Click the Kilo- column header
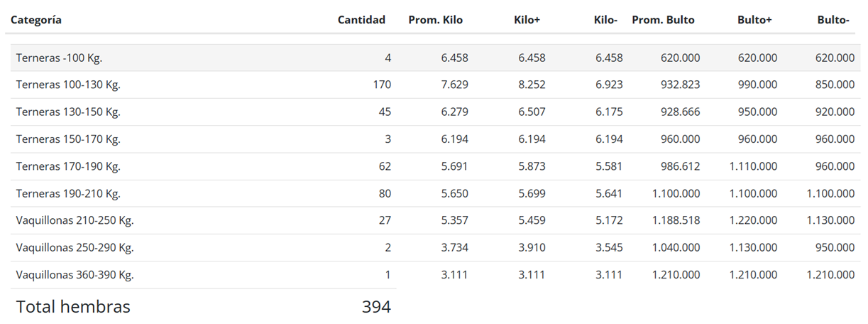 point(605,20)
